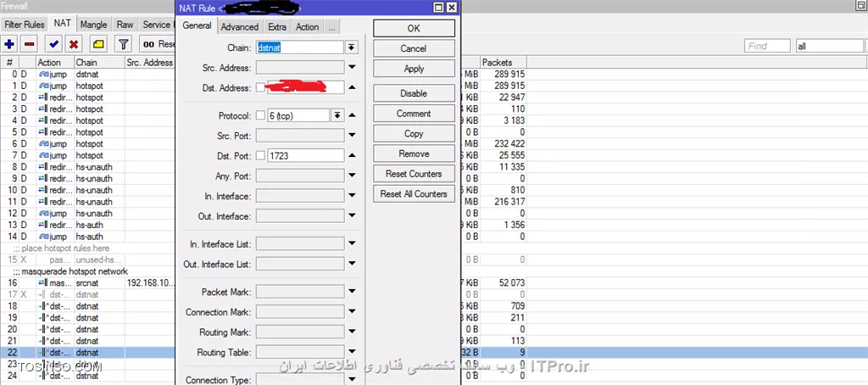Open the Mangle tab in Firewall

(x=93, y=25)
